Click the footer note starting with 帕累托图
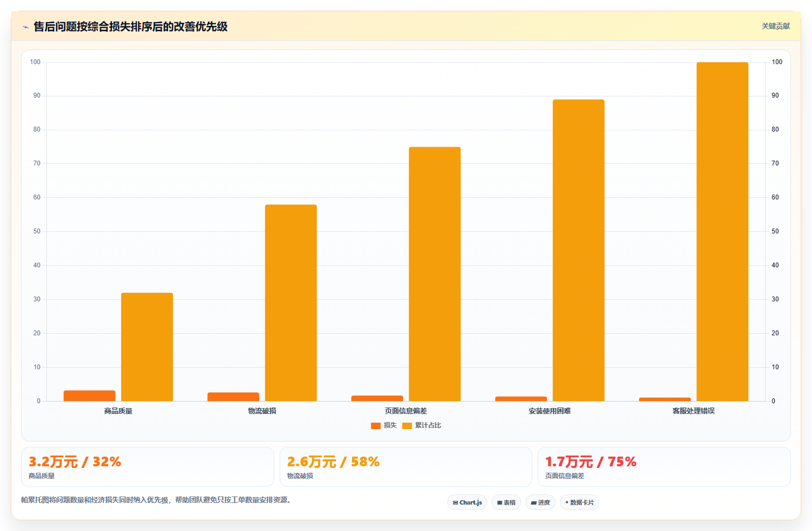 [157, 500]
